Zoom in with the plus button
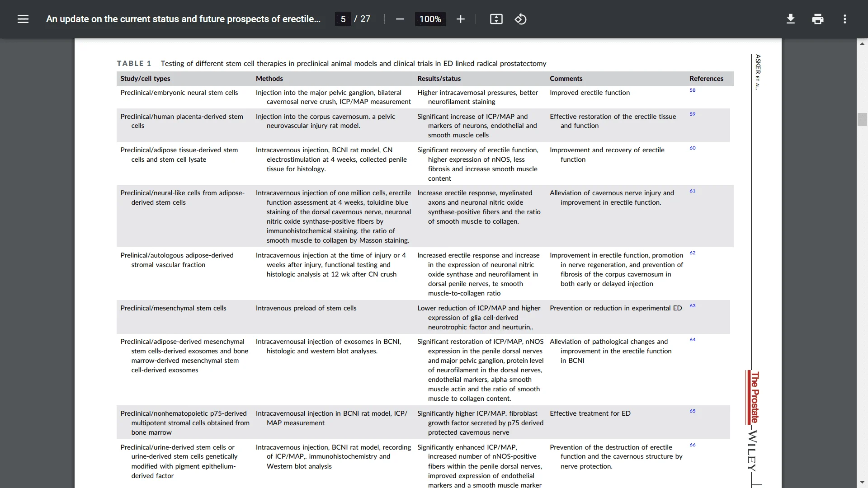The height and width of the screenshot is (488, 868). 460,19
